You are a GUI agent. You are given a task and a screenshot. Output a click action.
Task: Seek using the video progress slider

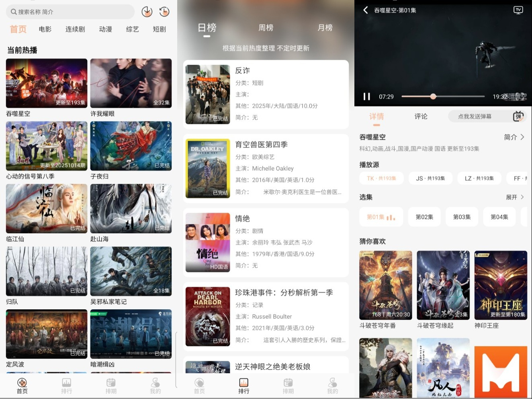point(443,97)
